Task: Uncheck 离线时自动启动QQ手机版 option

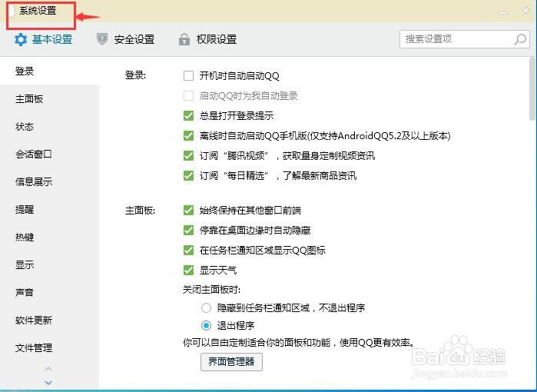Action: tap(188, 136)
